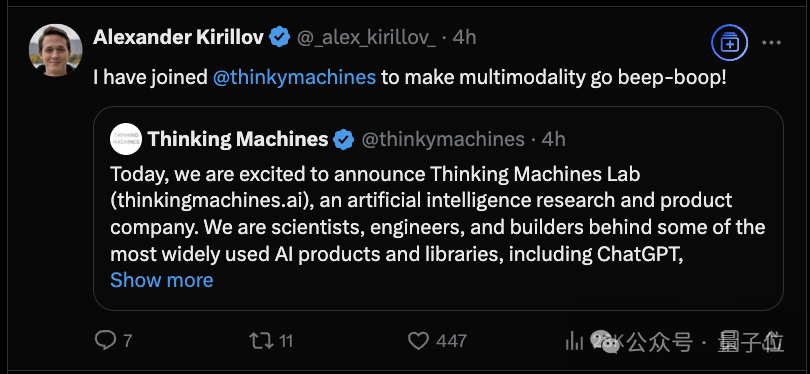Click the blue circled add-to-collection icon
Screen dimensions: 810x374
coord(729,43)
